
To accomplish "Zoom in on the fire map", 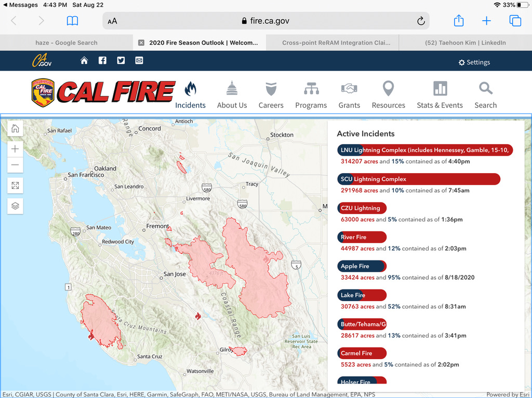I will pos(15,149).
